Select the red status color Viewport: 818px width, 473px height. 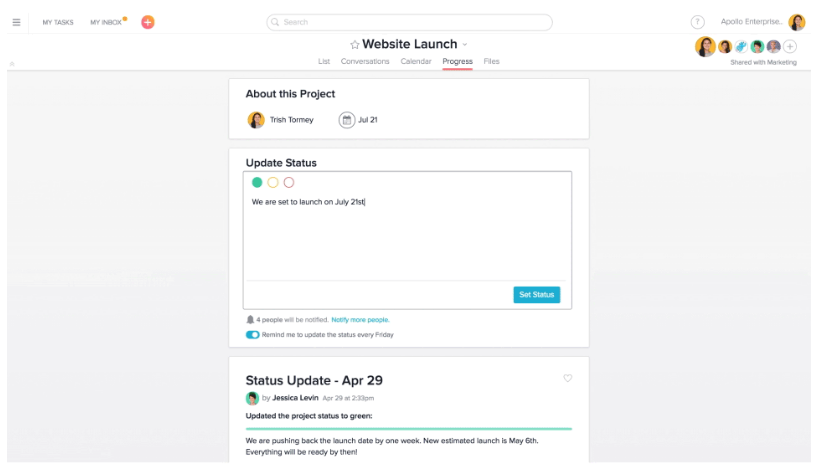pos(289,182)
